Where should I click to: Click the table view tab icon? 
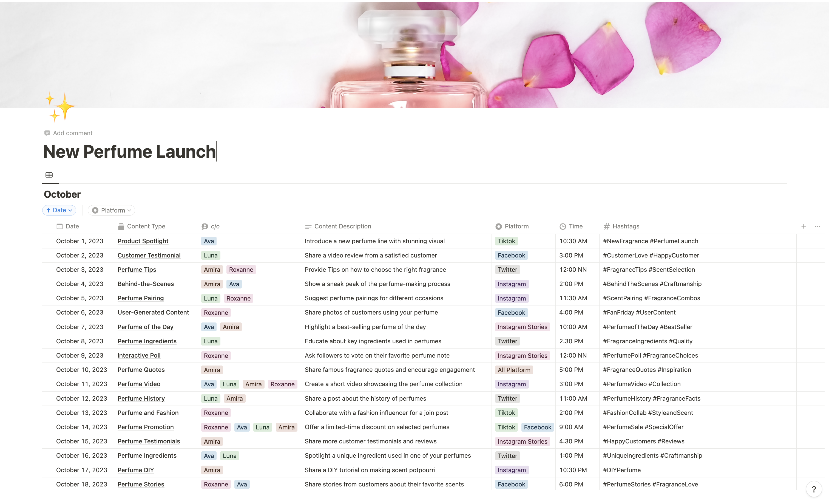tap(49, 175)
